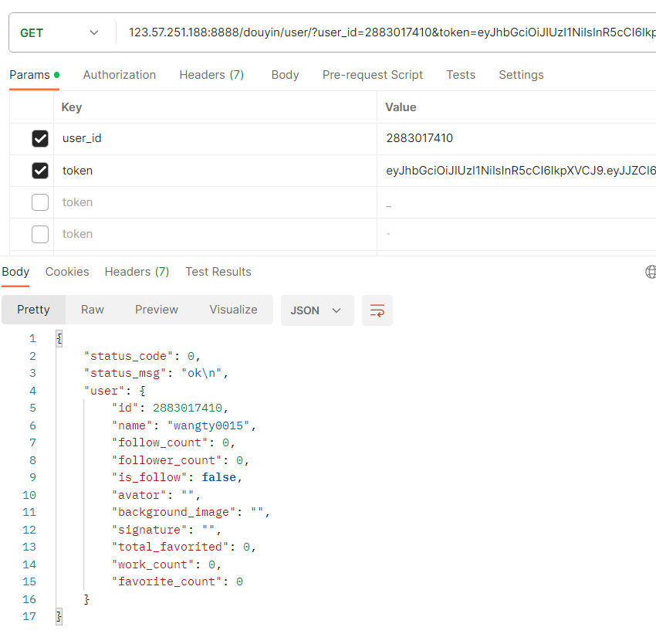Uncheck the user_id parameter checkbox
This screenshot has height=644, width=656.
(40, 138)
